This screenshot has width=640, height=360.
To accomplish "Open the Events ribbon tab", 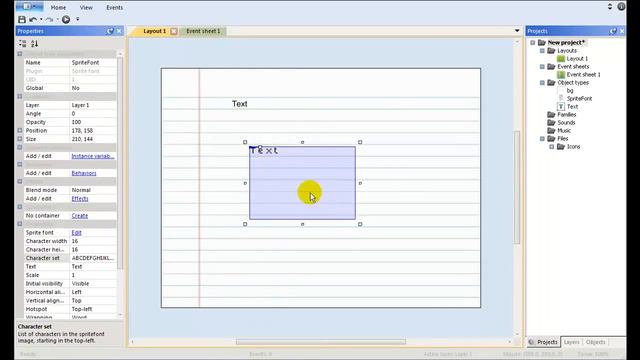I will 114,7.
